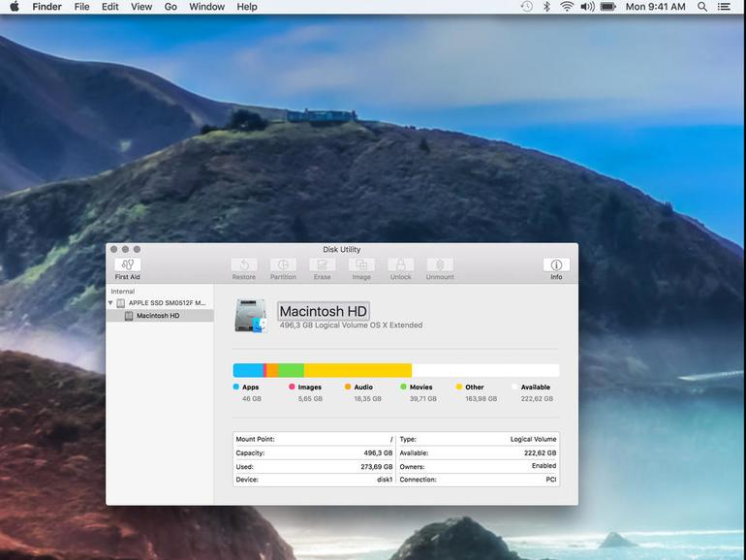Close the Disk Utility window

pos(113,249)
